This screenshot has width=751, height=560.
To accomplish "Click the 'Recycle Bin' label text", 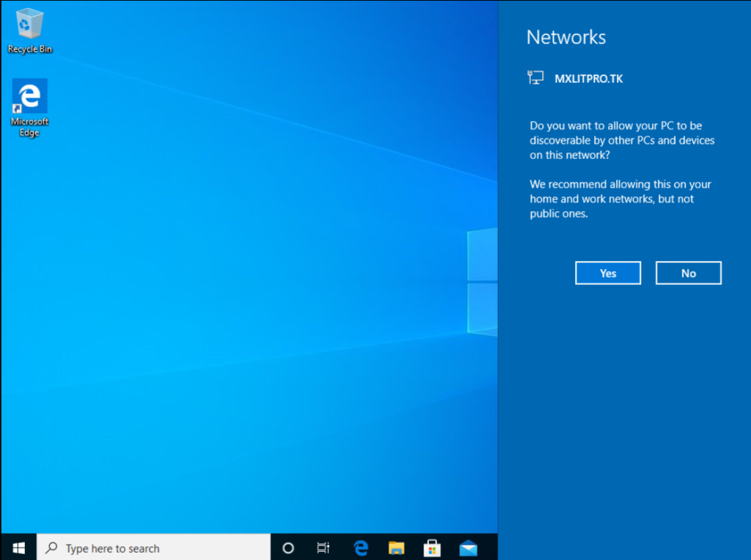I will (x=30, y=49).
